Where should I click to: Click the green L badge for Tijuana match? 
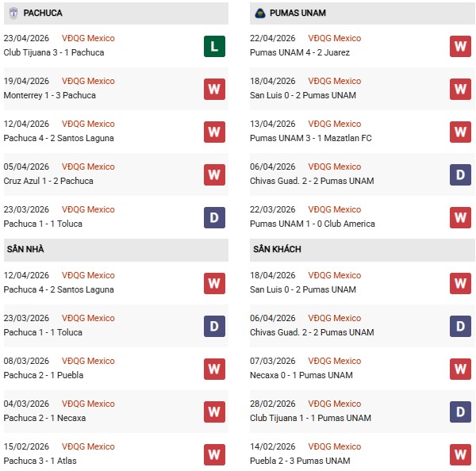point(214,46)
